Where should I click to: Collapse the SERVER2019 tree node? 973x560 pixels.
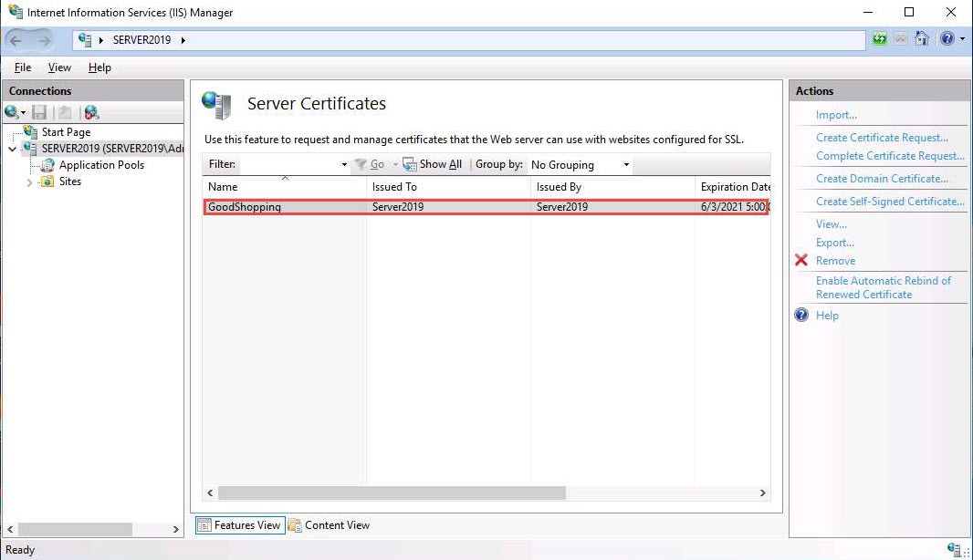[12, 150]
